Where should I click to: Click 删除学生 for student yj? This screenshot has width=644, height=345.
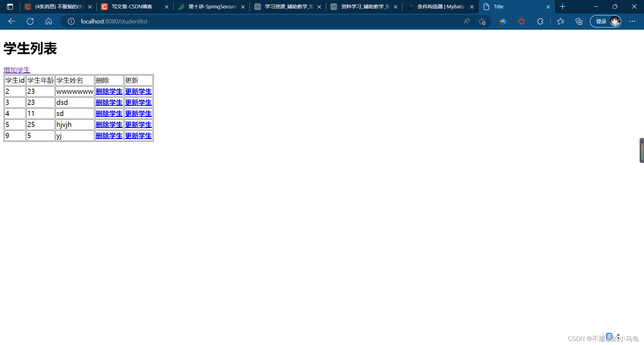[x=109, y=136]
